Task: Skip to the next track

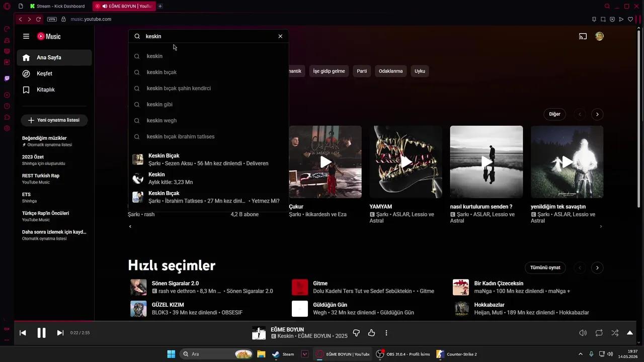Action: [60, 333]
